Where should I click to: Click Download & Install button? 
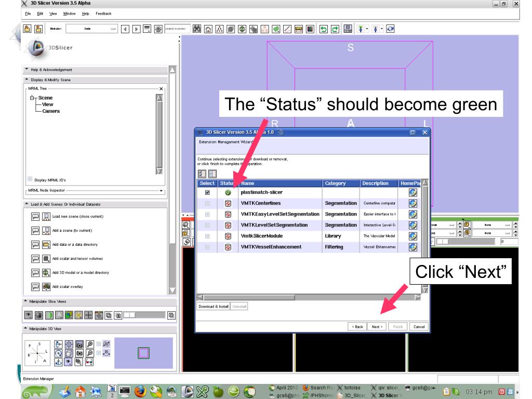[x=214, y=307]
